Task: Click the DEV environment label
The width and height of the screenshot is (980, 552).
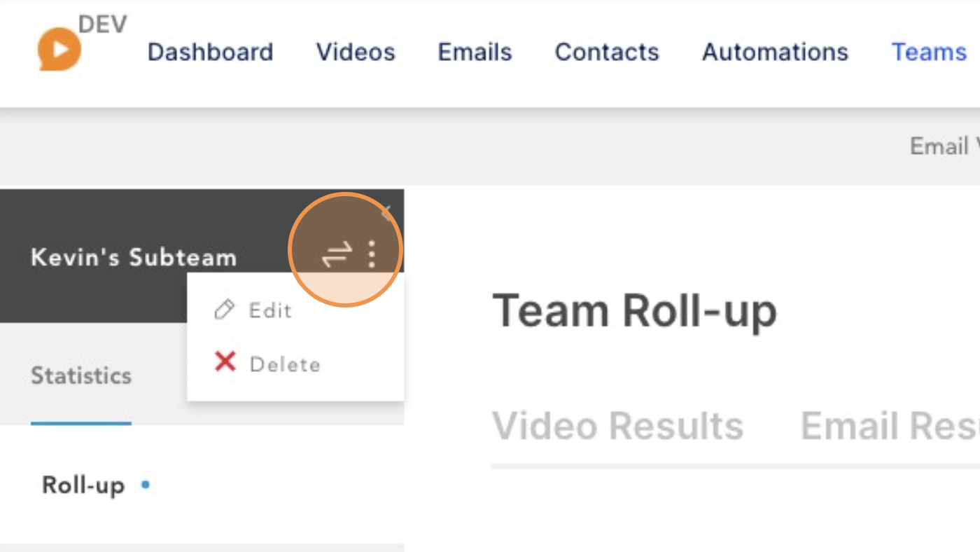Action: pos(103,25)
